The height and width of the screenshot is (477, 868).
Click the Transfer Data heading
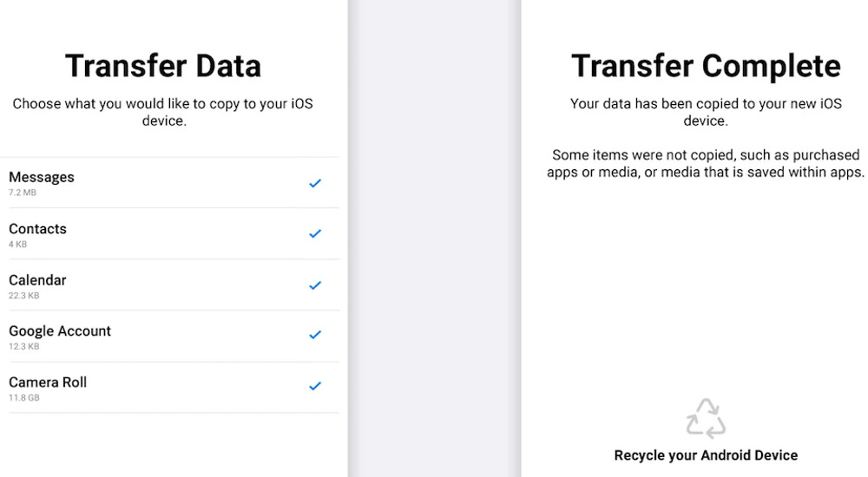pos(163,66)
